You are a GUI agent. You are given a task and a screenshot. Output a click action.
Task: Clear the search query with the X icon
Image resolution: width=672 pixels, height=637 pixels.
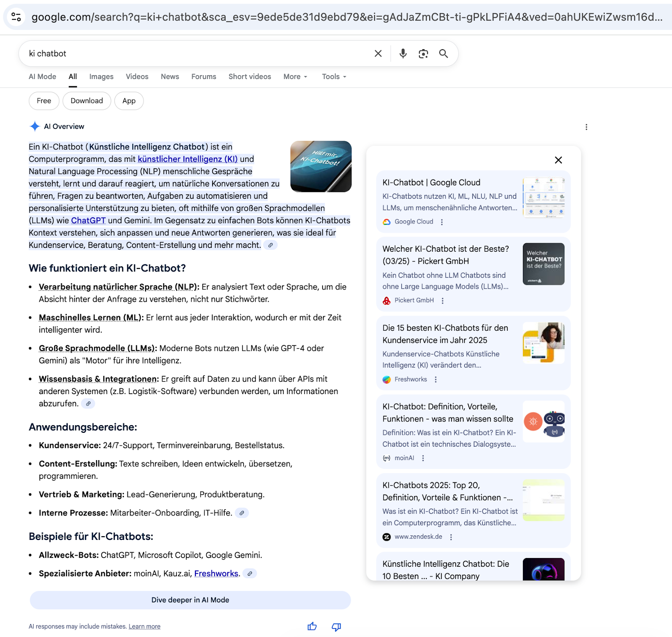[x=378, y=53]
